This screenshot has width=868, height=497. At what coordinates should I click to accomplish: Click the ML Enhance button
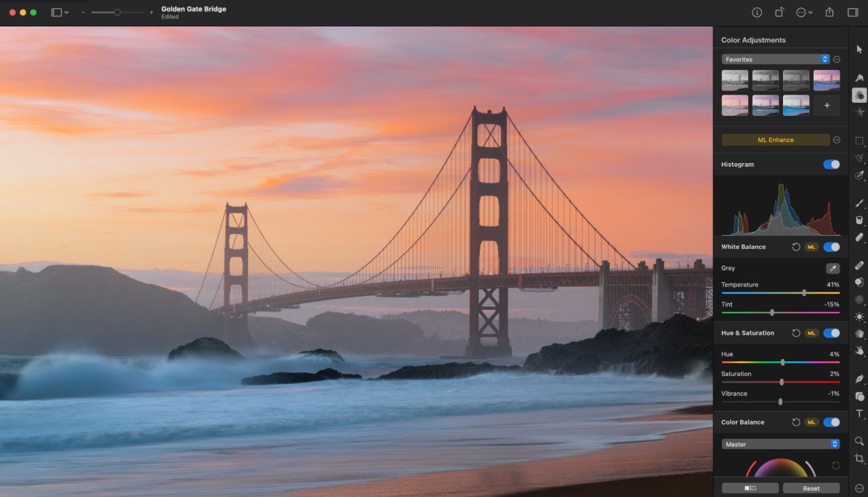[775, 139]
